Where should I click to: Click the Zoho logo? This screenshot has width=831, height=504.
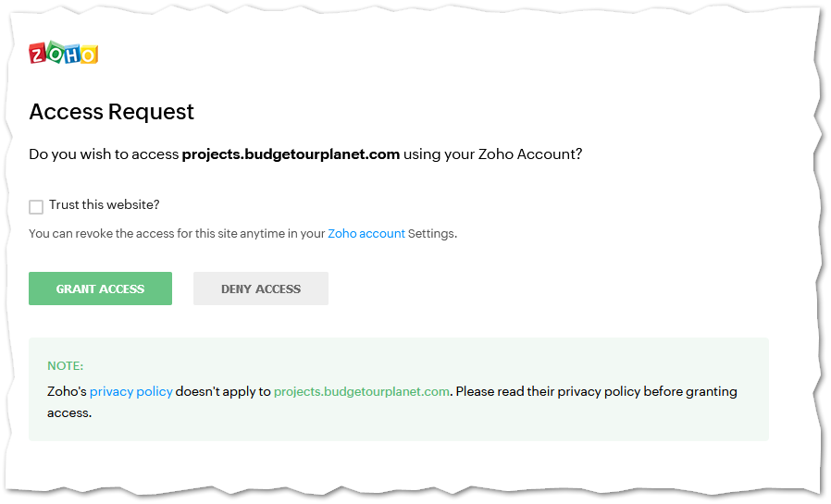pos(64,53)
